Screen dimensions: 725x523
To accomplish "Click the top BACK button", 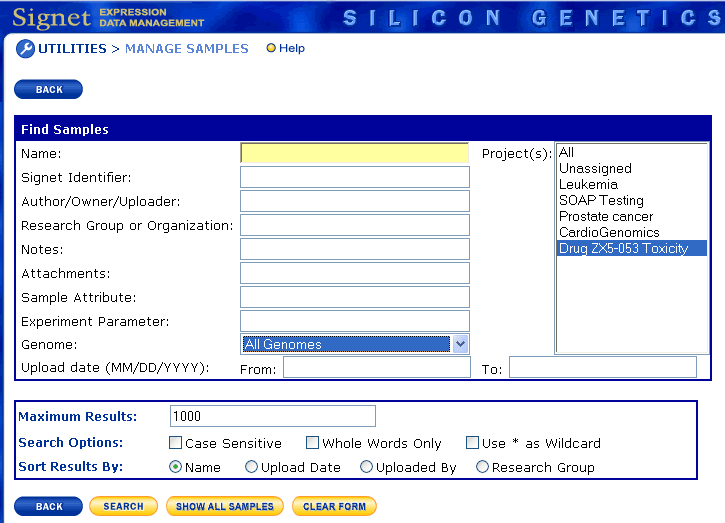I will point(49,90).
